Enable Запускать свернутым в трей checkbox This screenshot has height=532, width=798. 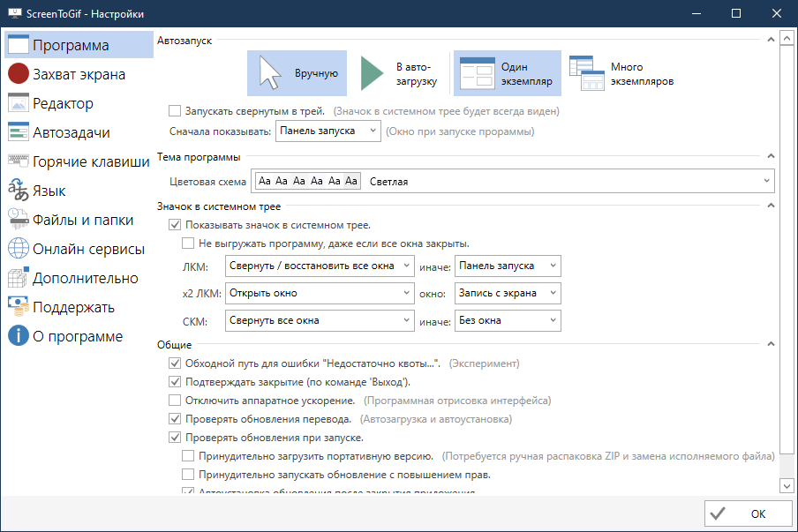175,111
